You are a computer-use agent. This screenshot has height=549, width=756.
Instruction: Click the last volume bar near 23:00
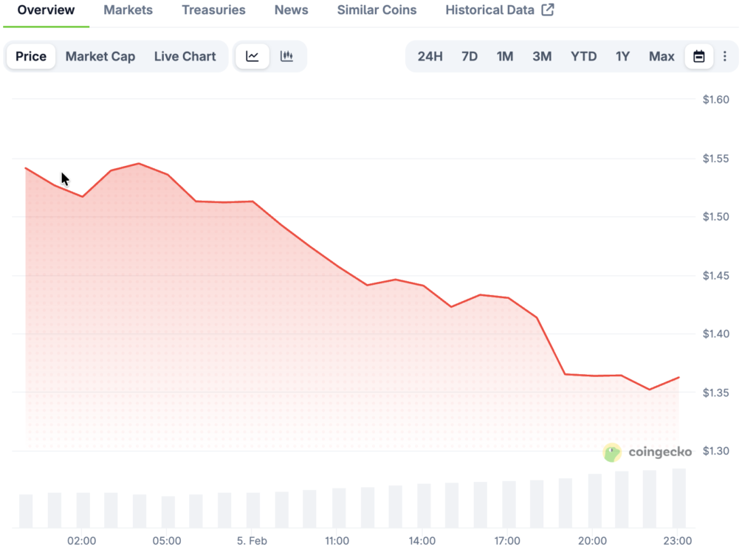[678, 498]
